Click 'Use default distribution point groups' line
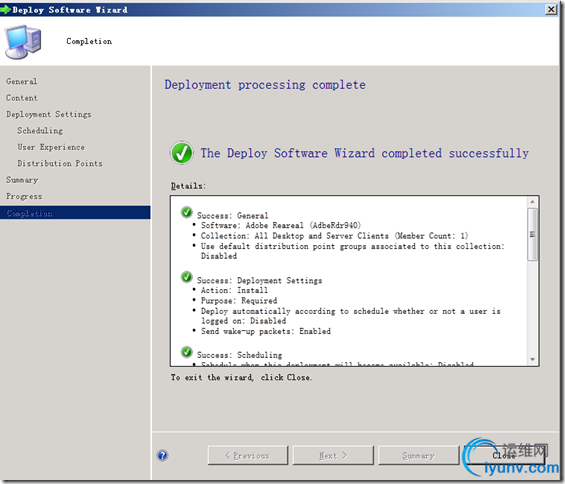The image size is (565, 484). pos(352,251)
